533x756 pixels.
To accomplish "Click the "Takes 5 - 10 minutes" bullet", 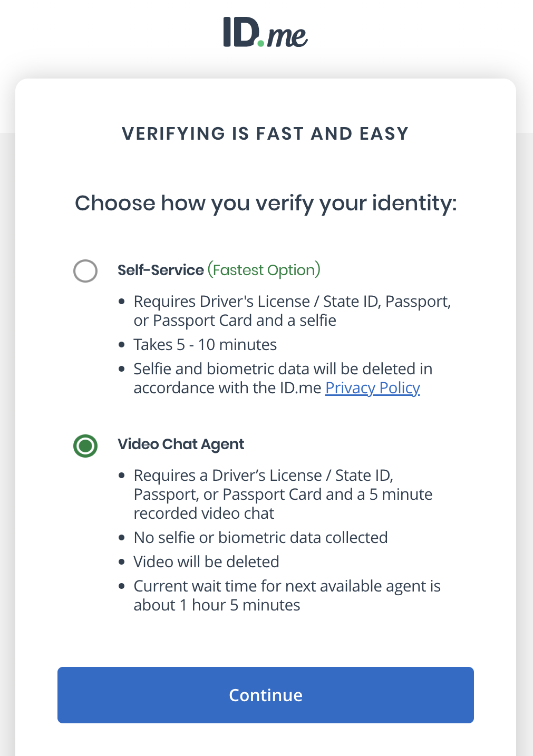I will click(205, 345).
